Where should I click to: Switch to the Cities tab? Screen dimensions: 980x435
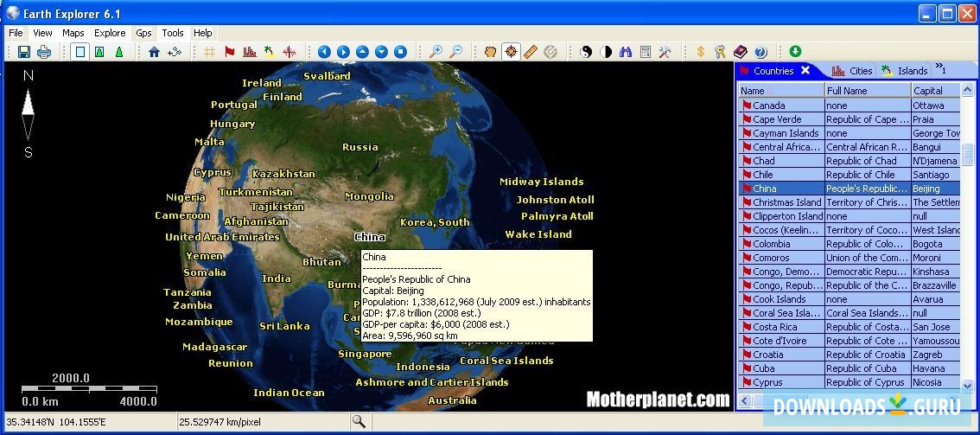852,71
